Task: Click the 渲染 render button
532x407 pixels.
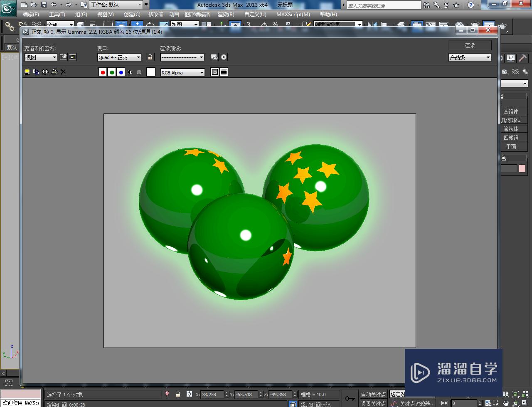Action: pyautogui.click(x=470, y=45)
